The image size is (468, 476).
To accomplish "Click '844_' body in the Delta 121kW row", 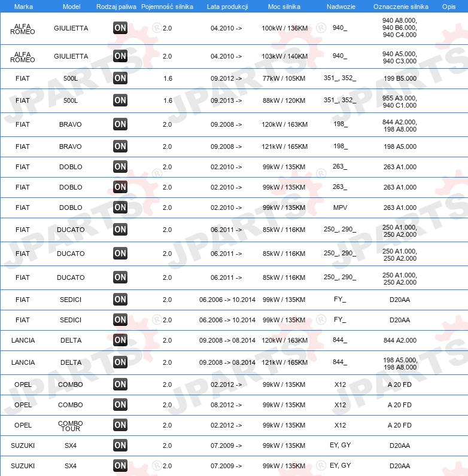I will pyautogui.click(x=340, y=362).
